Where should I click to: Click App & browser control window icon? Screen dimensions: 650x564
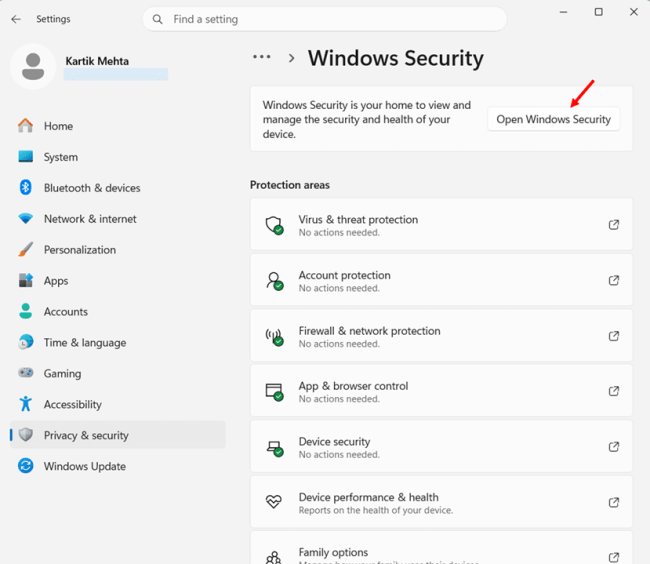pyautogui.click(x=274, y=392)
